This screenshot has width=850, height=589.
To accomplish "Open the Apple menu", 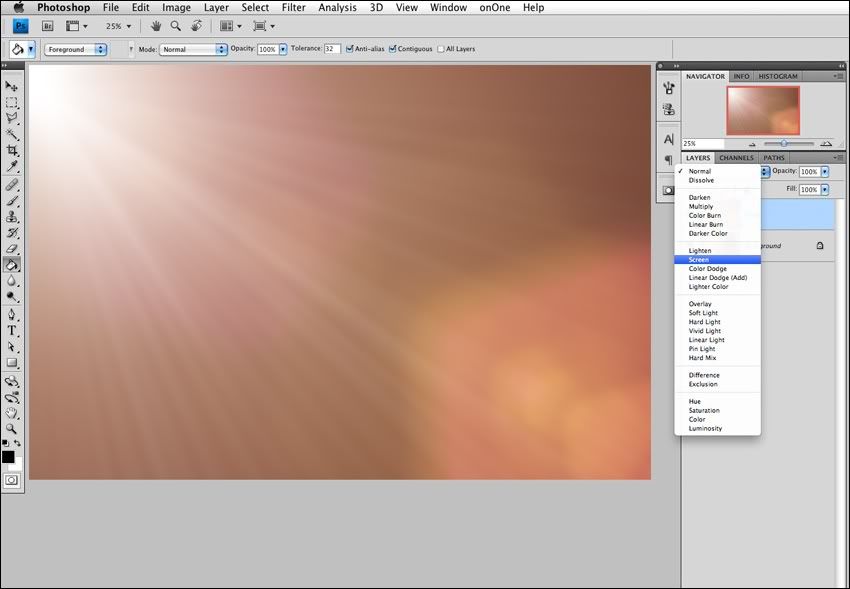I will pyautogui.click(x=18, y=8).
